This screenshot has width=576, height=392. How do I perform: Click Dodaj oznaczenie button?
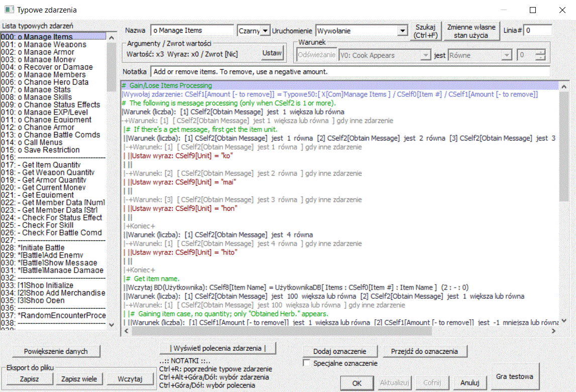tap(339, 351)
